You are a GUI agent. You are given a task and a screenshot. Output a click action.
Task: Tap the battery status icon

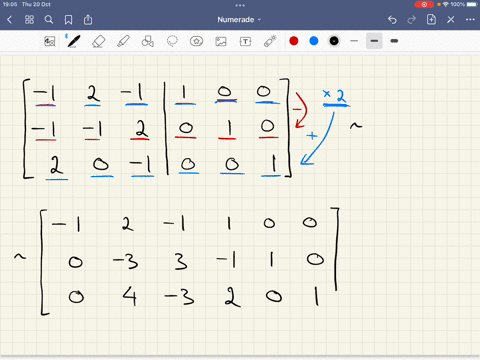472,4
